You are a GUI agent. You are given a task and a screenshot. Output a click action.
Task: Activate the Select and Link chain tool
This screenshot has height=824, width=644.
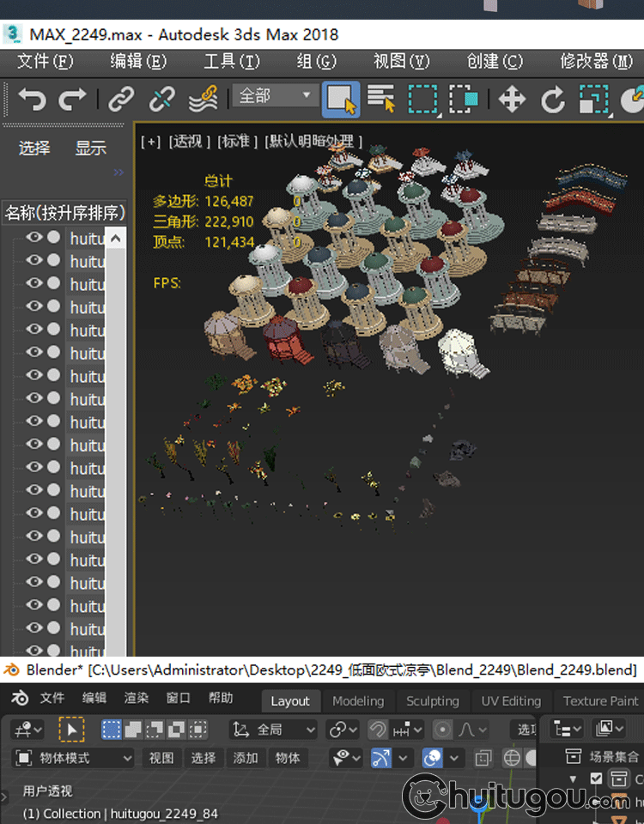click(121, 100)
